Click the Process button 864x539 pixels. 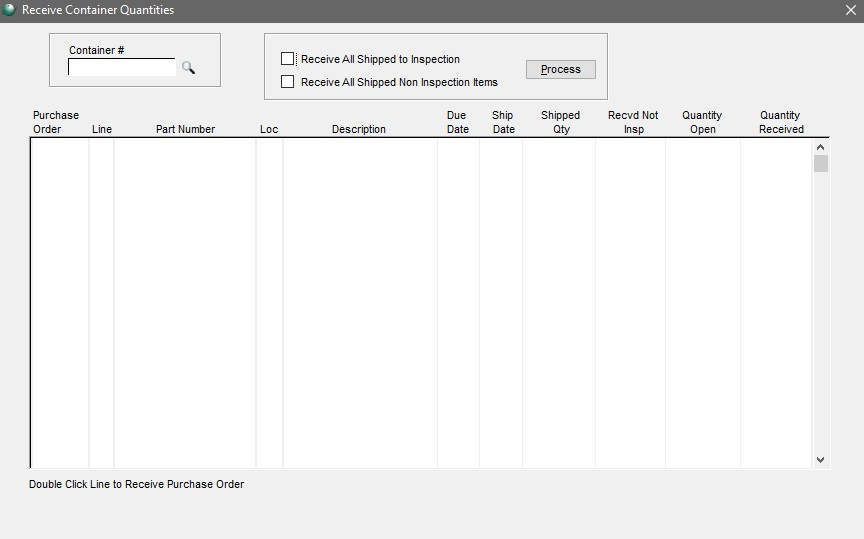[560, 69]
